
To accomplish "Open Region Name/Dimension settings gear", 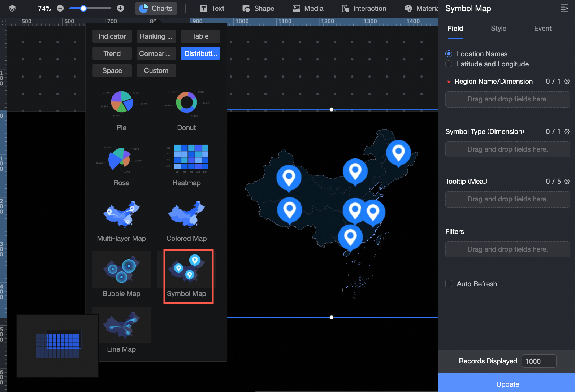I will 567,81.
